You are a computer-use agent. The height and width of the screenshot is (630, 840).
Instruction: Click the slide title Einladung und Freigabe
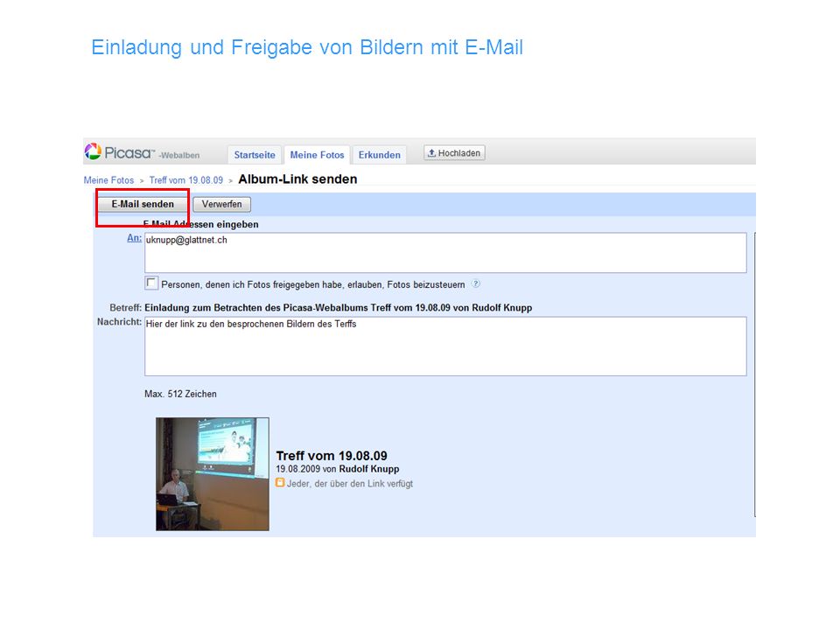tap(307, 47)
